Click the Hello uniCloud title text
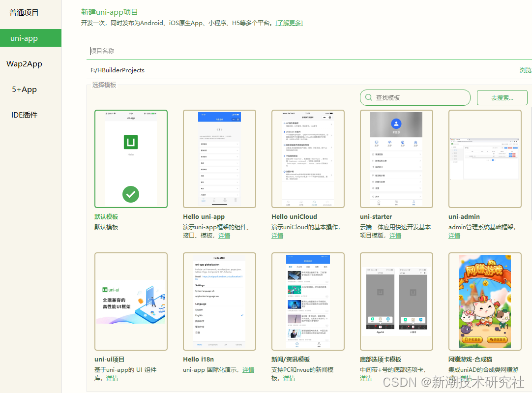Viewport: 532px width, 393px height. pyautogui.click(x=294, y=216)
